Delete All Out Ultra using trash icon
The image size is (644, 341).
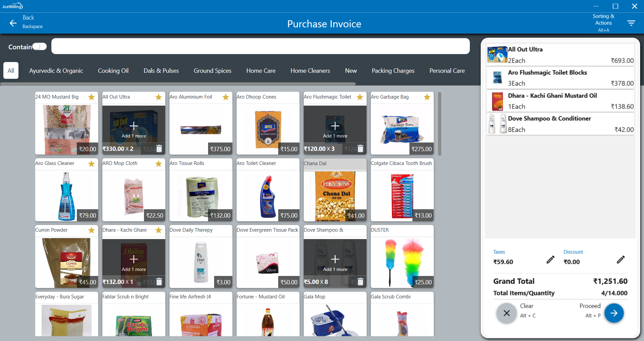tap(159, 149)
